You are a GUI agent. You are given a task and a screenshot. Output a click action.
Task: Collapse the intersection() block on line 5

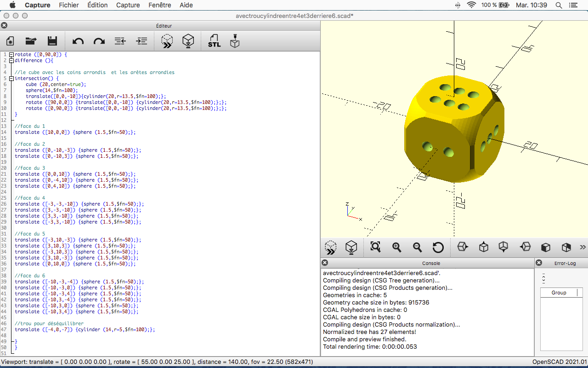tap(11, 79)
